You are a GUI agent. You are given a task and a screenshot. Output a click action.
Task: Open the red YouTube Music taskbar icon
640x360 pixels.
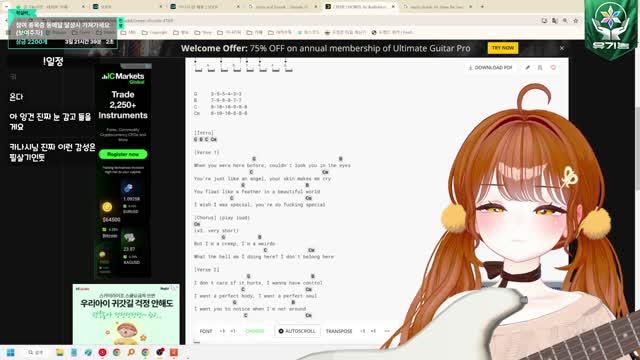(x=102, y=352)
